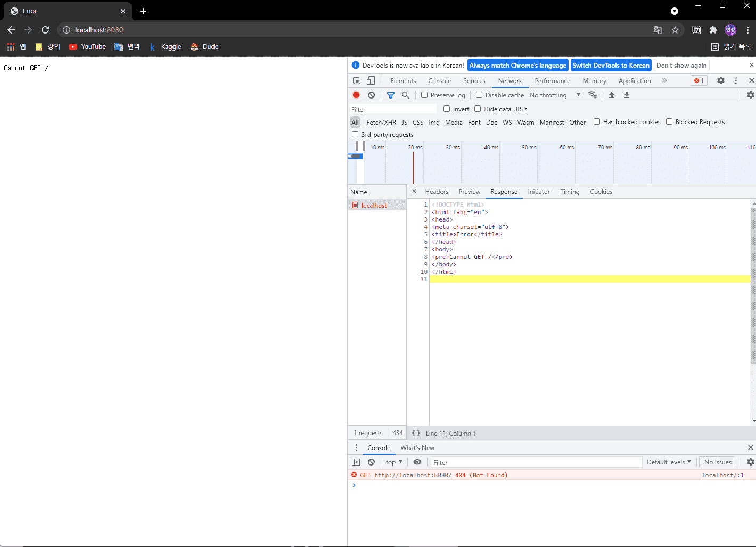Switch to the Headers tab
The image size is (756, 547).
coord(437,192)
